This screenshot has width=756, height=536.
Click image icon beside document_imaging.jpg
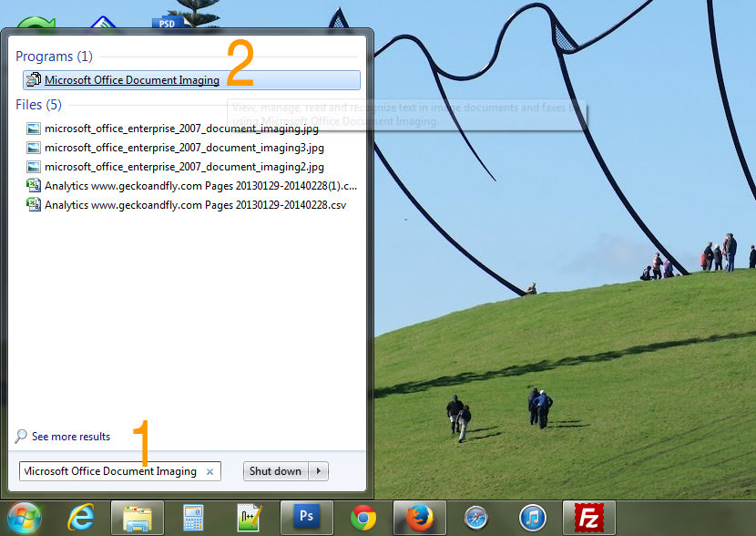point(34,129)
